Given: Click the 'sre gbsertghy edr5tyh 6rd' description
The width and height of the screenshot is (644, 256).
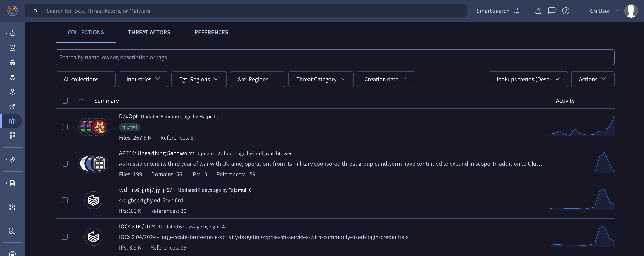Looking at the screenshot, I should [x=151, y=200].
